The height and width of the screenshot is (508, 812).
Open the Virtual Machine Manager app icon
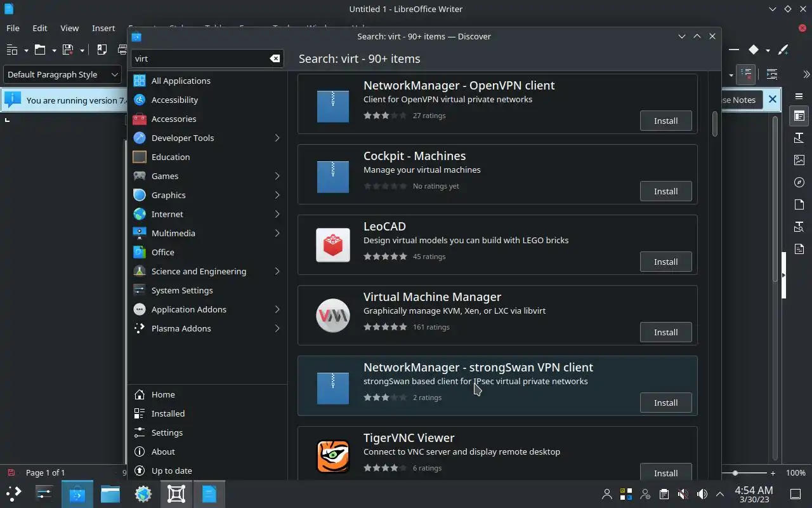click(333, 316)
